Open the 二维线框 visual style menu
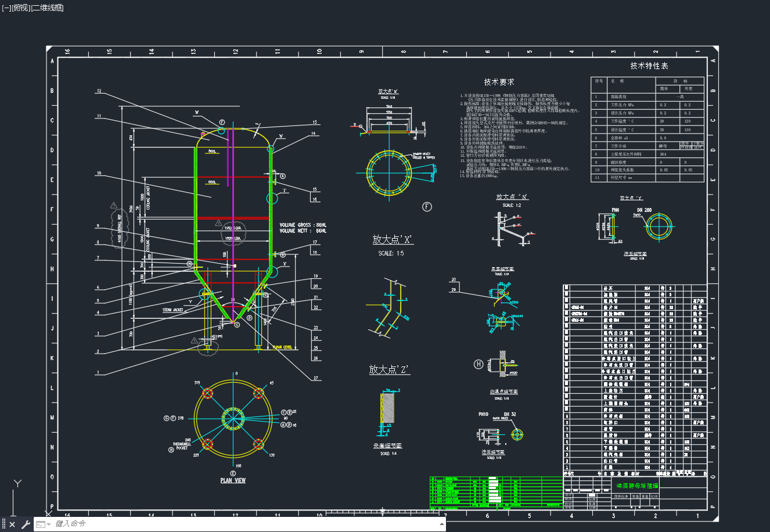 tap(48, 8)
